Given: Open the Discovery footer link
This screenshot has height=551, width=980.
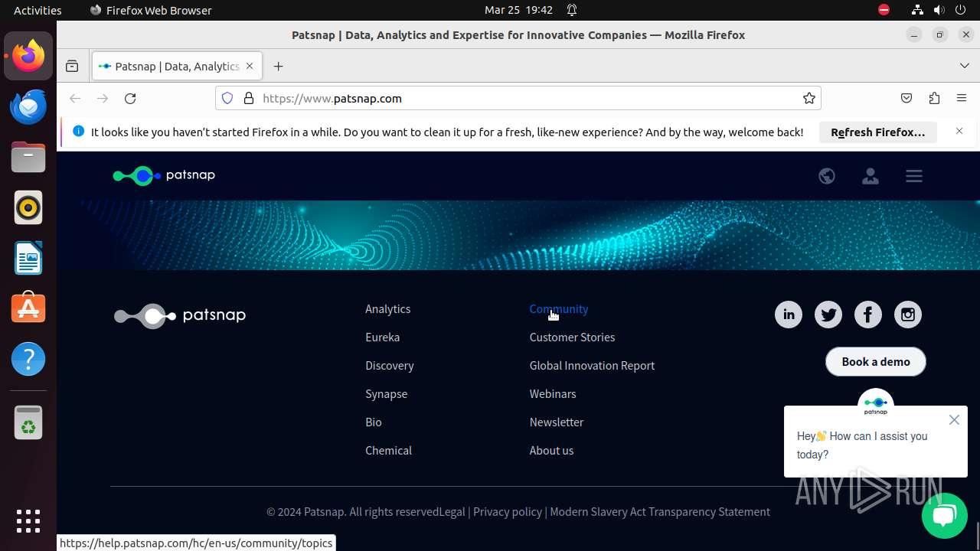Looking at the screenshot, I should 390,366.
